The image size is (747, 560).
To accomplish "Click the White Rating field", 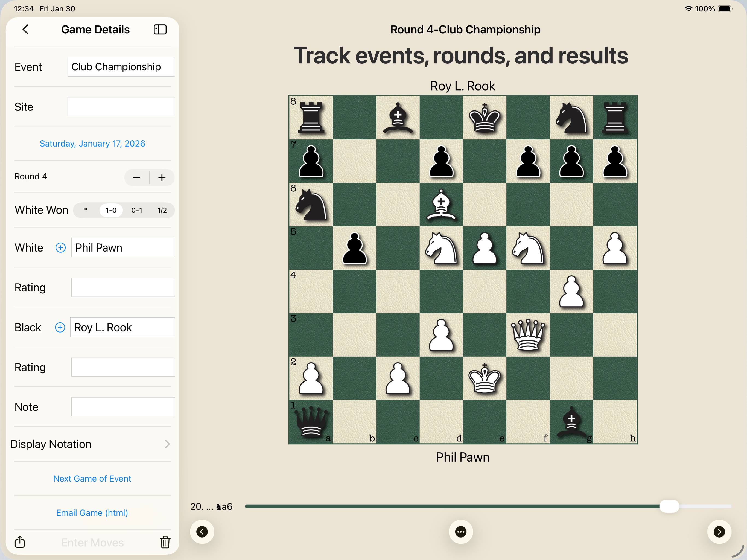I will point(123,287).
